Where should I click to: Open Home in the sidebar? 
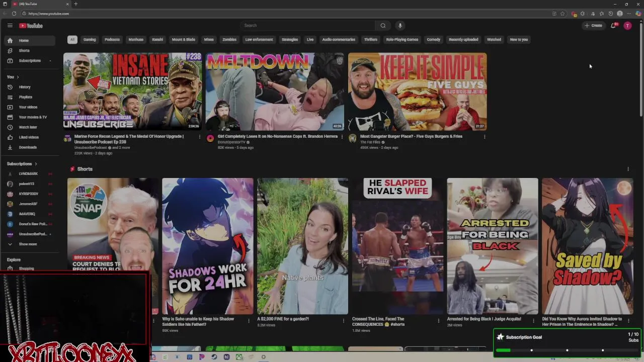click(30, 40)
